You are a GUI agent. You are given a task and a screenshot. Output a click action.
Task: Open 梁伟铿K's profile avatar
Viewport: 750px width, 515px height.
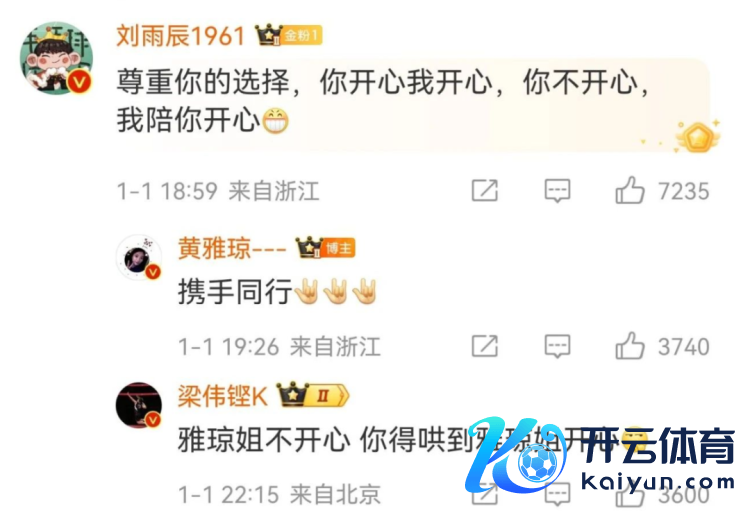(x=139, y=405)
